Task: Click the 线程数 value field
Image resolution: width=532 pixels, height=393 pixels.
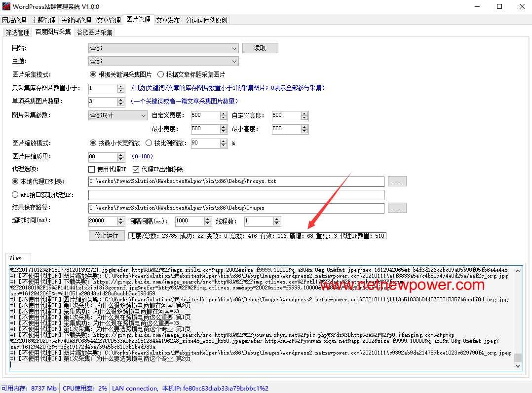Action: [x=259, y=221]
